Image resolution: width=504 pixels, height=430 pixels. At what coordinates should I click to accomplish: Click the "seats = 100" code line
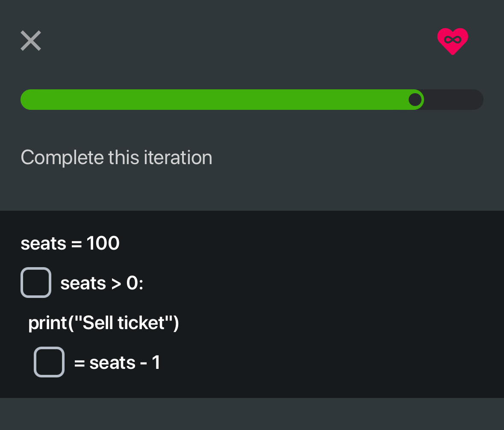point(70,243)
